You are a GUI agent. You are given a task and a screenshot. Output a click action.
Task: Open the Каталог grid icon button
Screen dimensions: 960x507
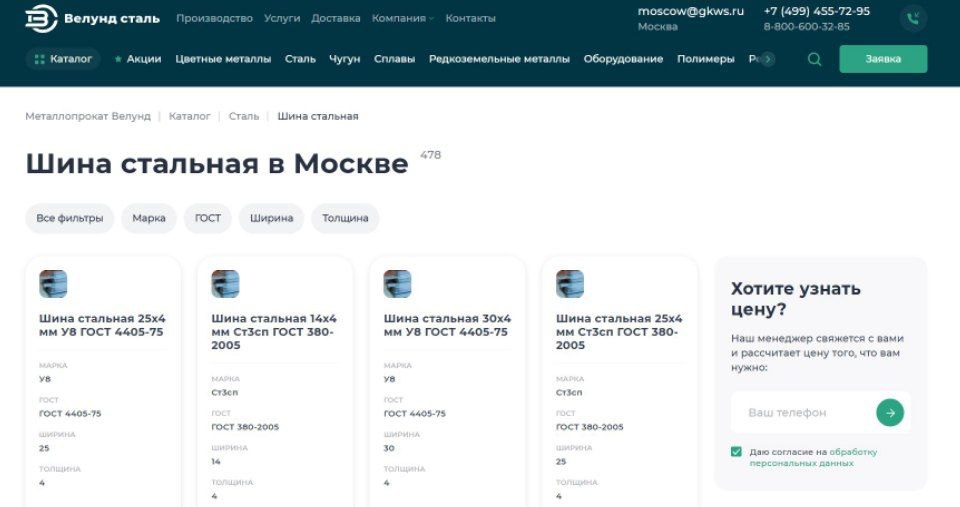(x=63, y=59)
